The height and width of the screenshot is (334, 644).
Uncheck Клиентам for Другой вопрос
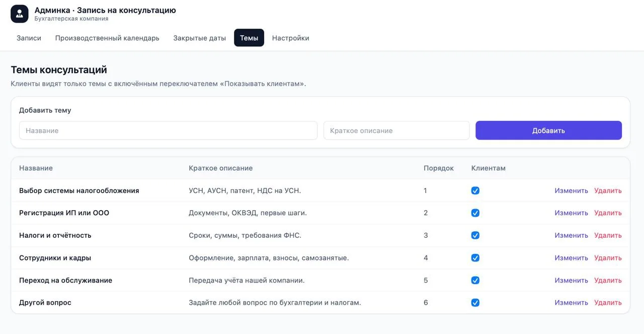(x=475, y=303)
